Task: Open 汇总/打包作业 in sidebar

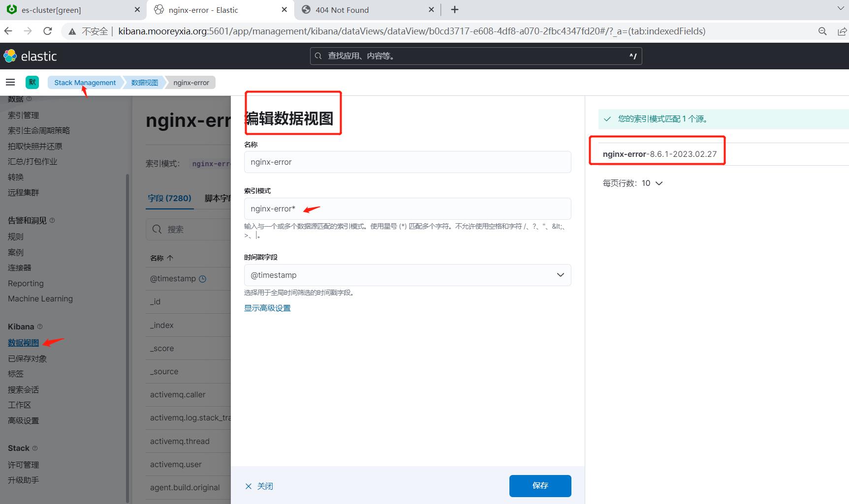Action: click(32, 161)
